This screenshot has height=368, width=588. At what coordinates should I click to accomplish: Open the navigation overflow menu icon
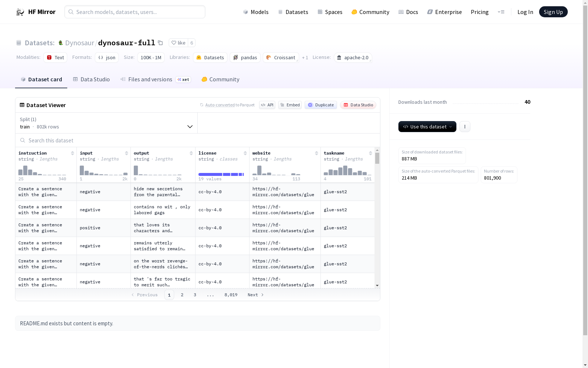click(501, 12)
